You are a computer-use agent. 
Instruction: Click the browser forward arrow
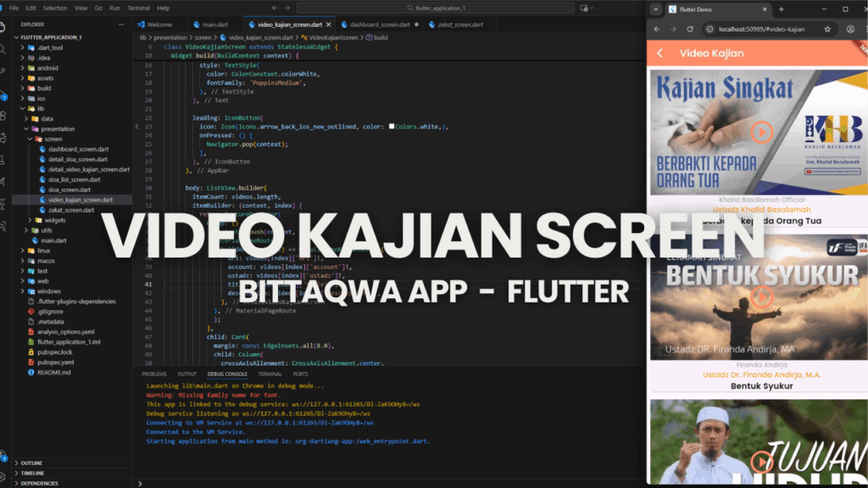[x=673, y=30]
